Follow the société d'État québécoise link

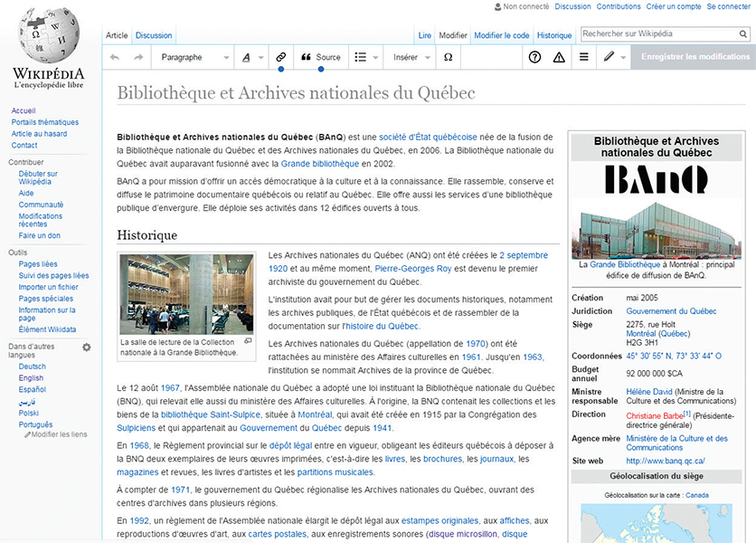428,137
